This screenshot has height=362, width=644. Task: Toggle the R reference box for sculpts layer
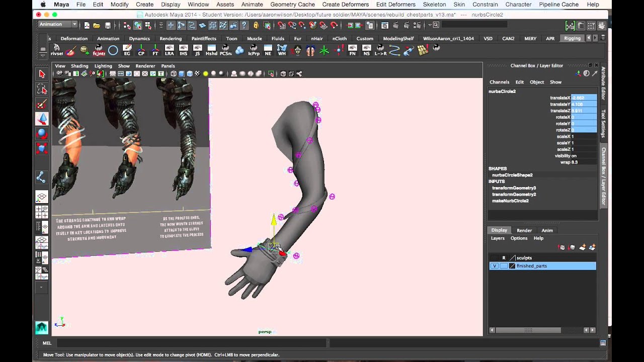click(x=504, y=258)
